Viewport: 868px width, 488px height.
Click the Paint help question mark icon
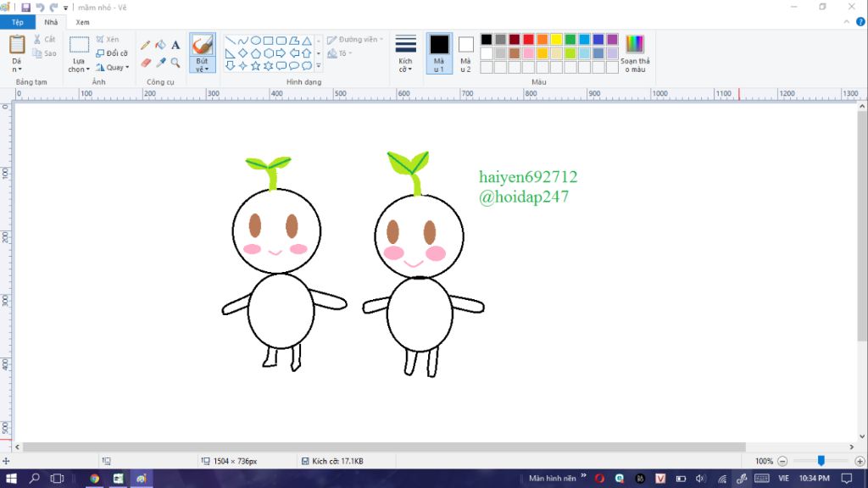[860, 22]
